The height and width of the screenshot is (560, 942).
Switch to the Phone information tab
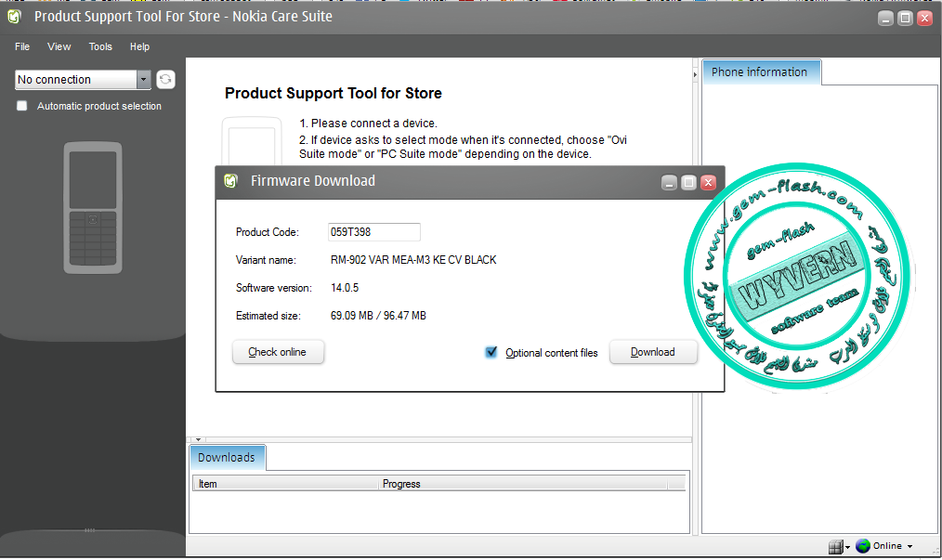pyautogui.click(x=761, y=72)
